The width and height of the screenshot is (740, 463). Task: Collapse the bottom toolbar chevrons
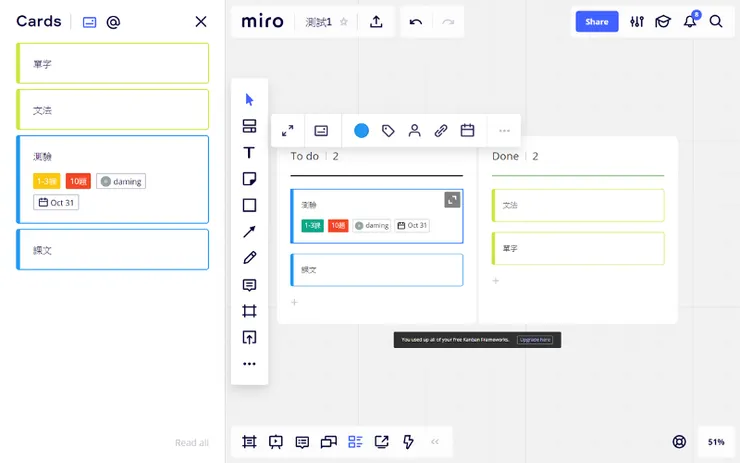pyautogui.click(x=435, y=442)
